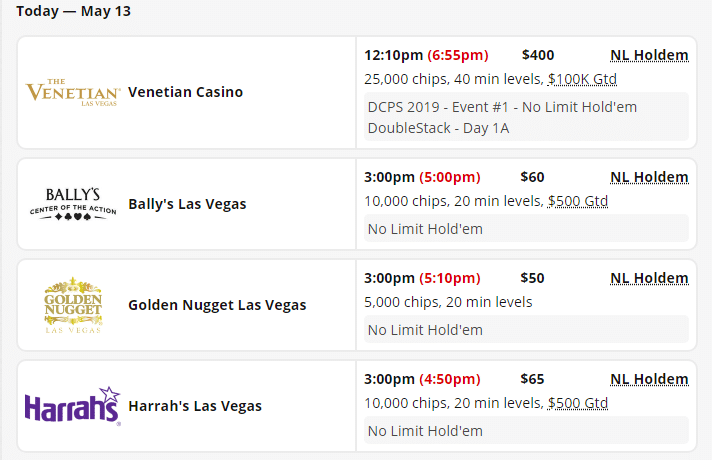Click the Harrah's purple logo

(x=73, y=406)
